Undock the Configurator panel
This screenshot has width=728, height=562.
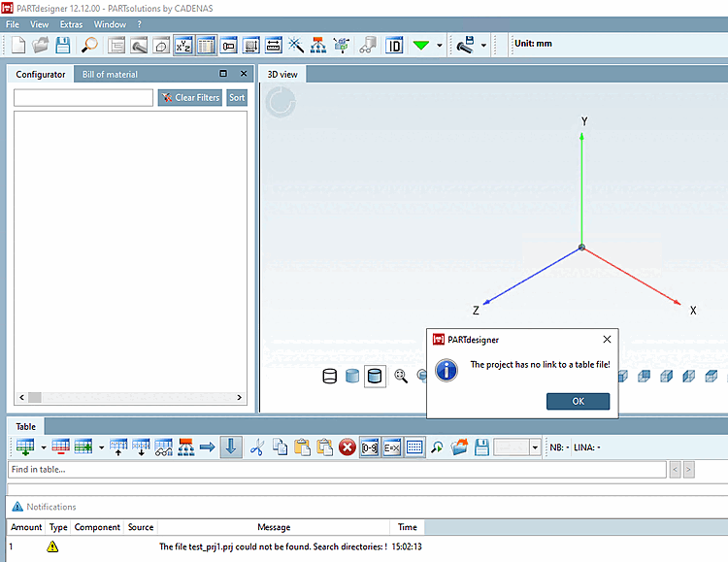pyautogui.click(x=223, y=74)
